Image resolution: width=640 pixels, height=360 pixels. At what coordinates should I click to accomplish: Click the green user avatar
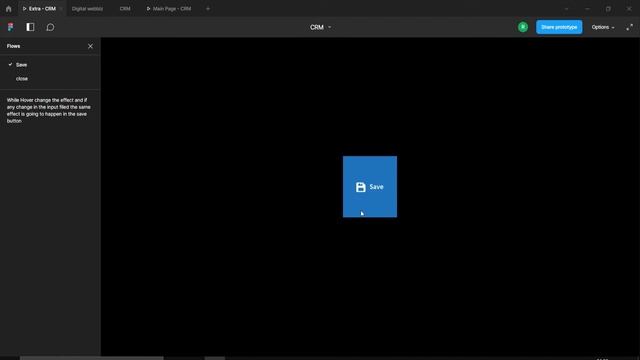click(523, 27)
